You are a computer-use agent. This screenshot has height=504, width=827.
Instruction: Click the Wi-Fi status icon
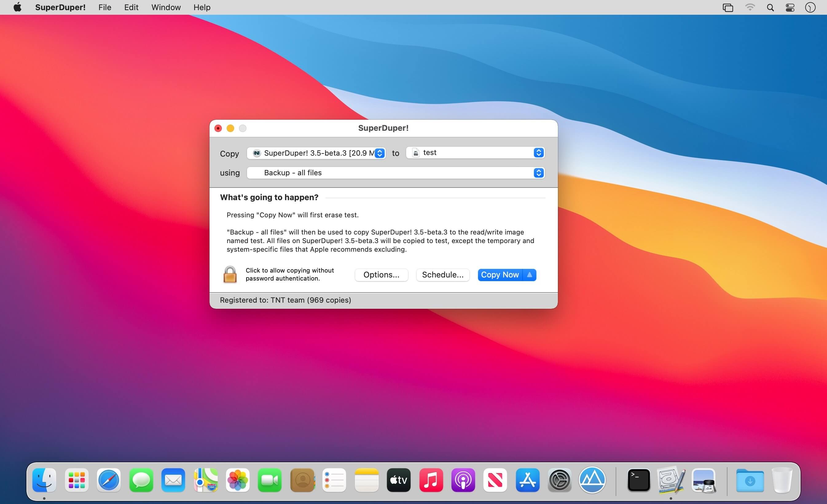(750, 7)
